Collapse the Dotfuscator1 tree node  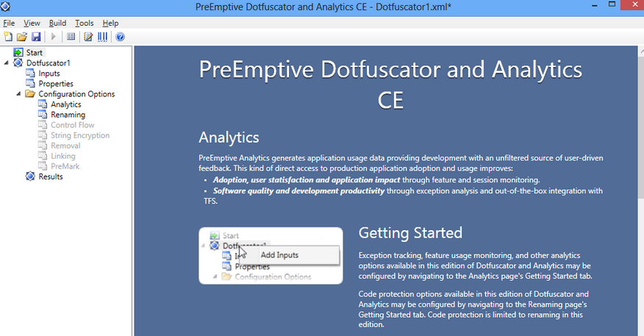[6, 62]
